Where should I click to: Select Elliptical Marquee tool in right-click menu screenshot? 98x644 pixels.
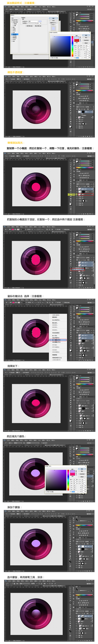[x=71, y=309]
